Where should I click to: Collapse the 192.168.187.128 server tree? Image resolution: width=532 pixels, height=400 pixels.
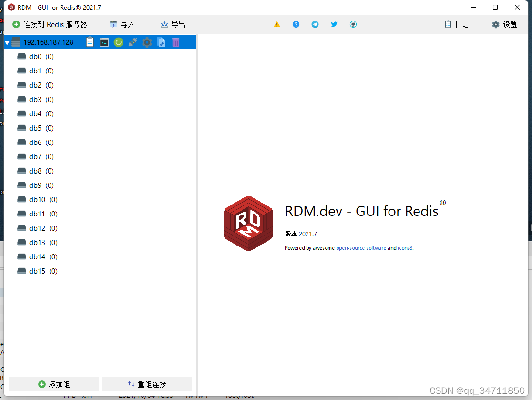[7, 42]
